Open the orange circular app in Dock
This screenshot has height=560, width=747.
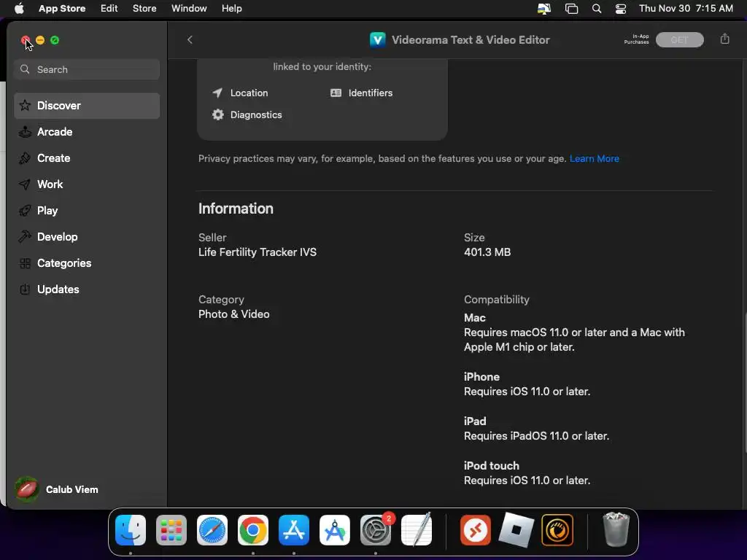pyautogui.click(x=557, y=530)
